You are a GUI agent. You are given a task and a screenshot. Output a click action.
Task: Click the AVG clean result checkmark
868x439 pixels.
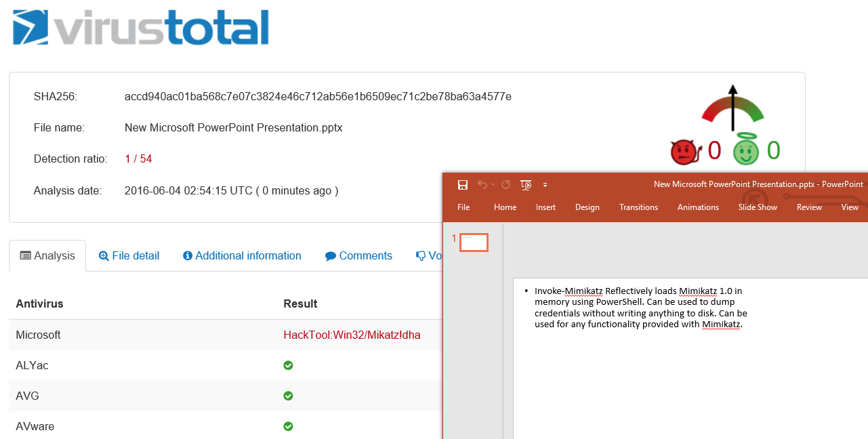(x=288, y=396)
